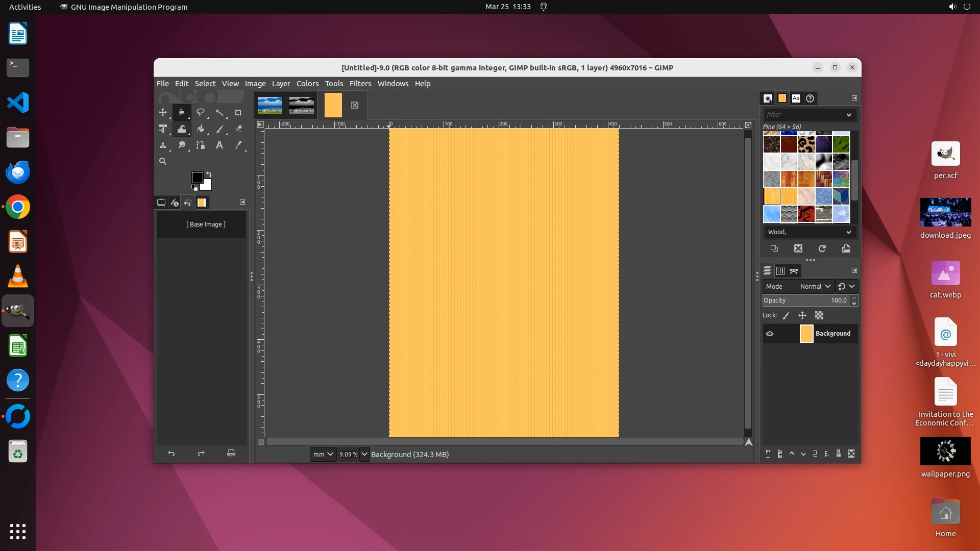The height and width of the screenshot is (551, 980).
Task: Open the mm unit dropdown in status bar
Action: pos(323,454)
